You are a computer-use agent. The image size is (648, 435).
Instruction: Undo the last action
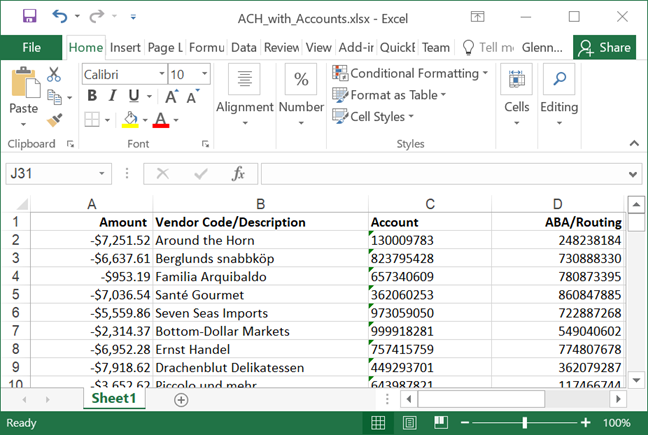60,17
